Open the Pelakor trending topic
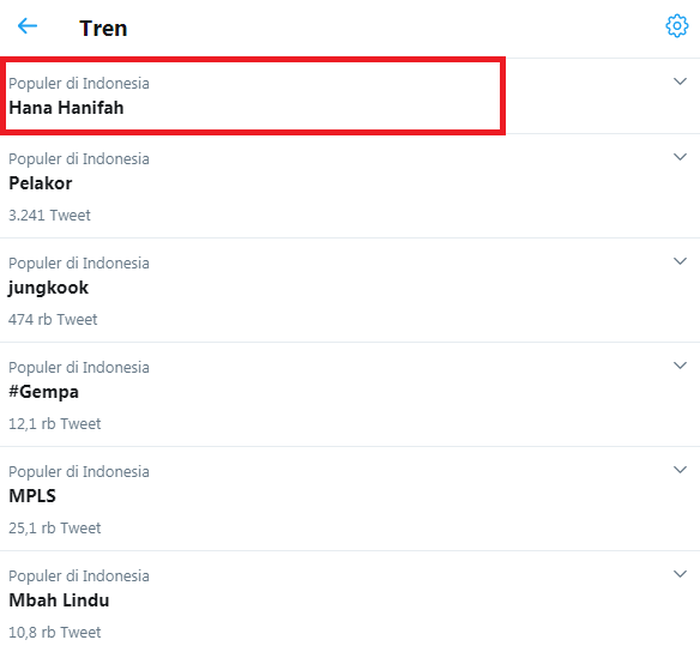The width and height of the screenshot is (700, 652). click(x=40, y=183)
